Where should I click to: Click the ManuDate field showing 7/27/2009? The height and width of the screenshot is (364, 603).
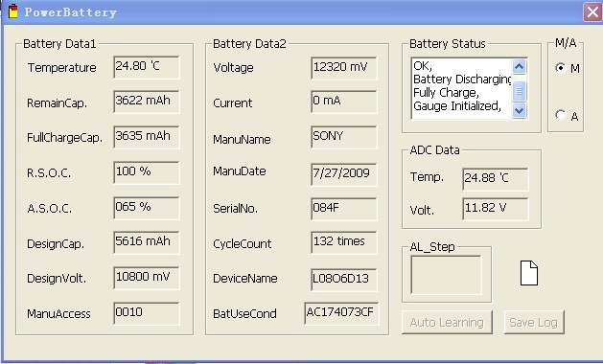click(x=344, y=174)
